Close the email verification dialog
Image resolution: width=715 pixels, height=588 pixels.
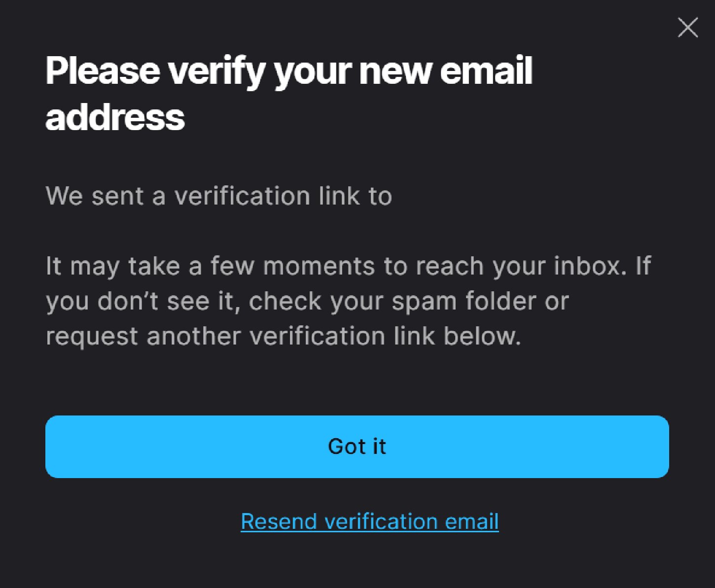(x=687, y=28)
